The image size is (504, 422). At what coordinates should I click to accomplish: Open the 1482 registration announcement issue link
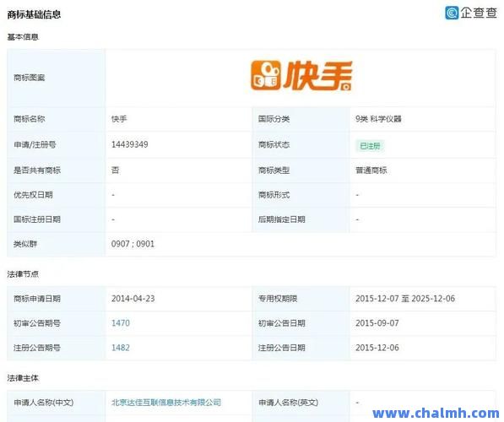[121, 348]
